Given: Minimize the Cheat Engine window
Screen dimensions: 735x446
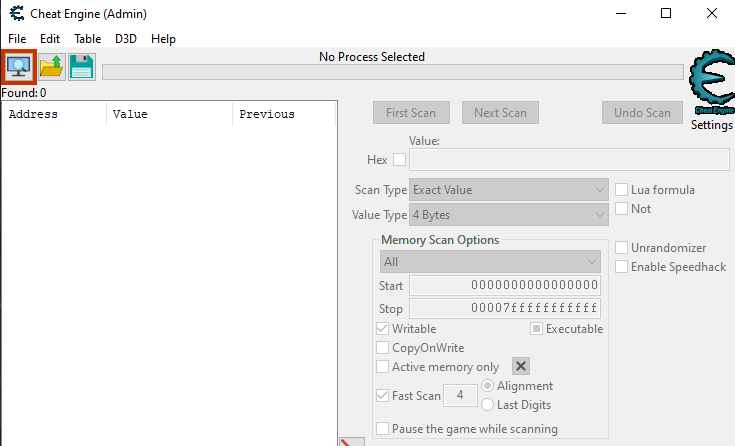Looking at the screenshot, I should click(x=621, y=14).
